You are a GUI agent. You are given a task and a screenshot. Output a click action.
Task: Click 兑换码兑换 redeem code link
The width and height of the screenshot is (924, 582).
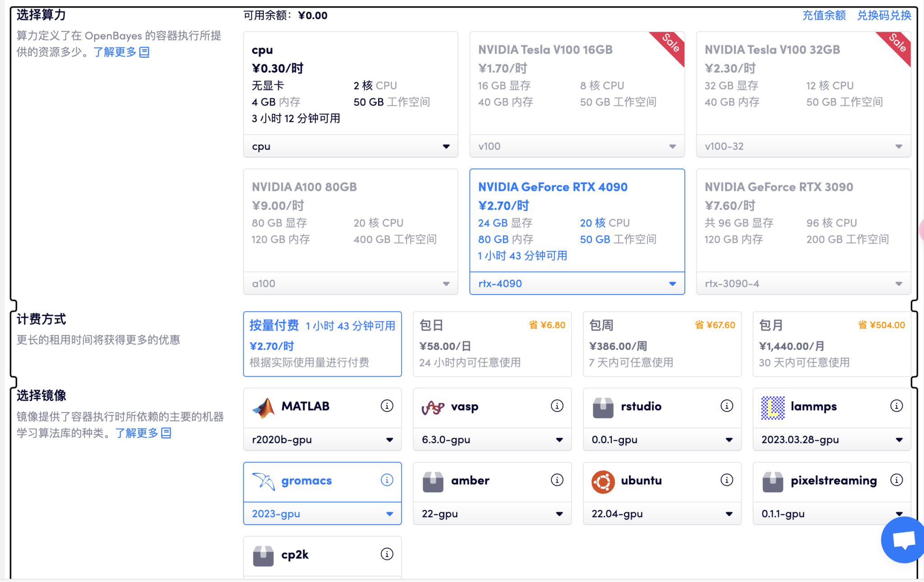[x=883, y=15]
